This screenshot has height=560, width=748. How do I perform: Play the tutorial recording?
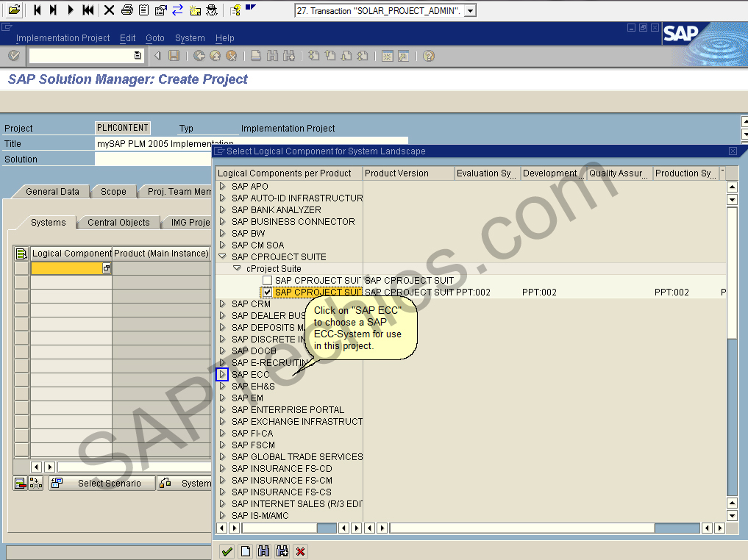pyautogui.click(x=70, y=10)
